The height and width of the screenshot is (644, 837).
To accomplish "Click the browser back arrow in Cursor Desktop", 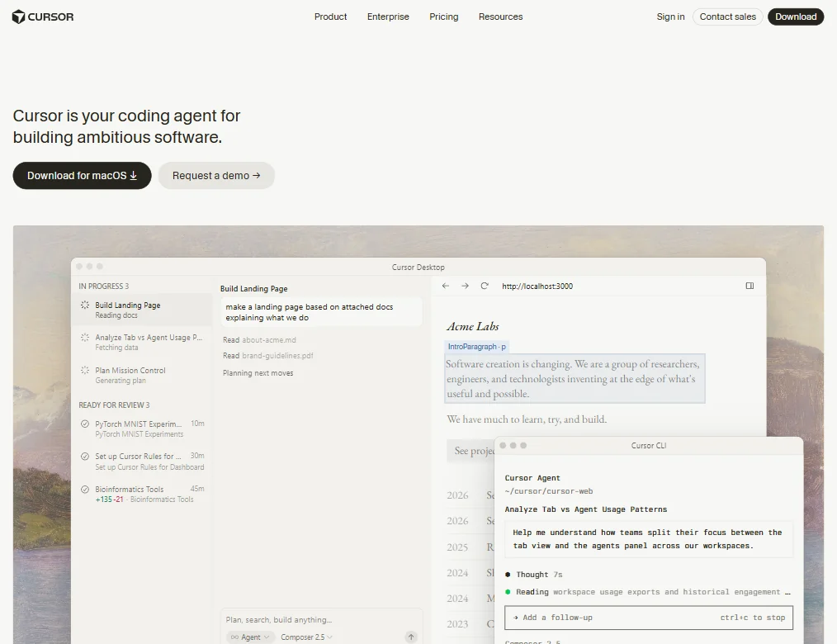I will (445, 286).
